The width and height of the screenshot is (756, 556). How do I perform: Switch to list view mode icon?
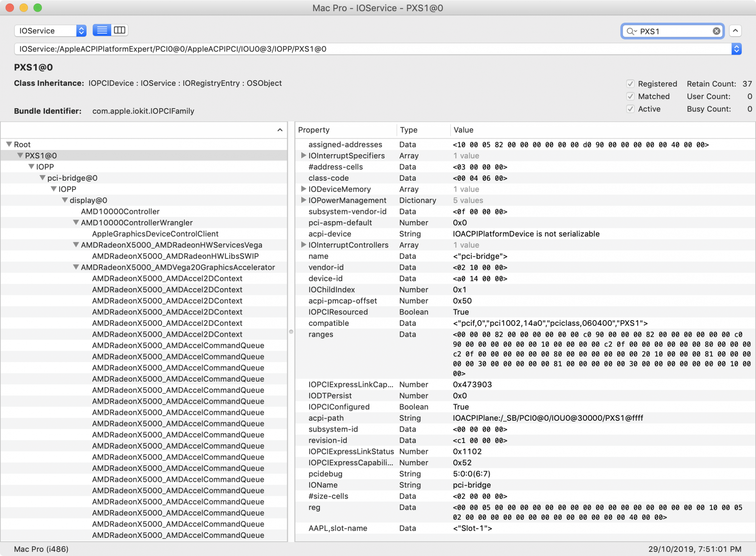[x=102, y=30]
